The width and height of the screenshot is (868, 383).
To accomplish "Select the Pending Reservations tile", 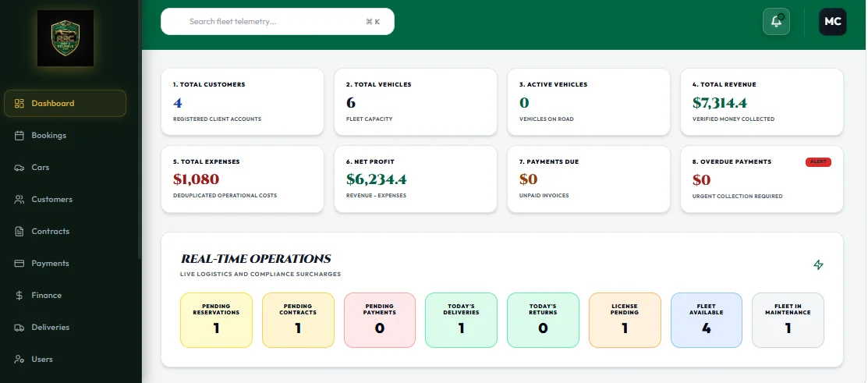I will click(217, 321).
